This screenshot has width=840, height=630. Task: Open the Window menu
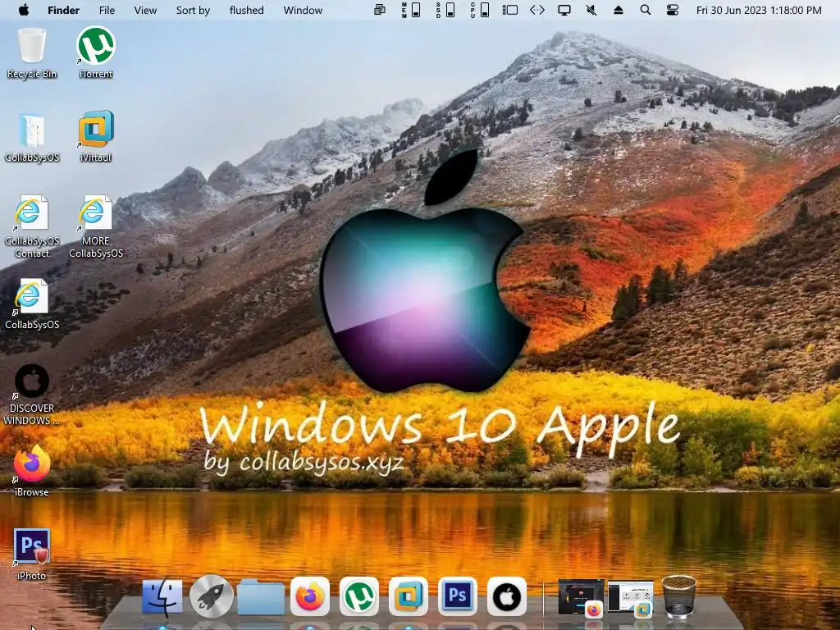coord(303,10)
